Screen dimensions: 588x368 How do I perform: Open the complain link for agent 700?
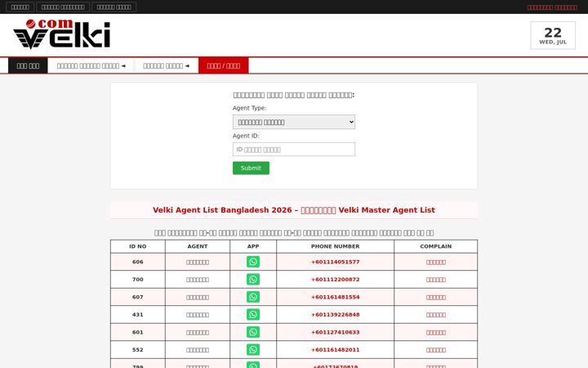tap(436, 280)
